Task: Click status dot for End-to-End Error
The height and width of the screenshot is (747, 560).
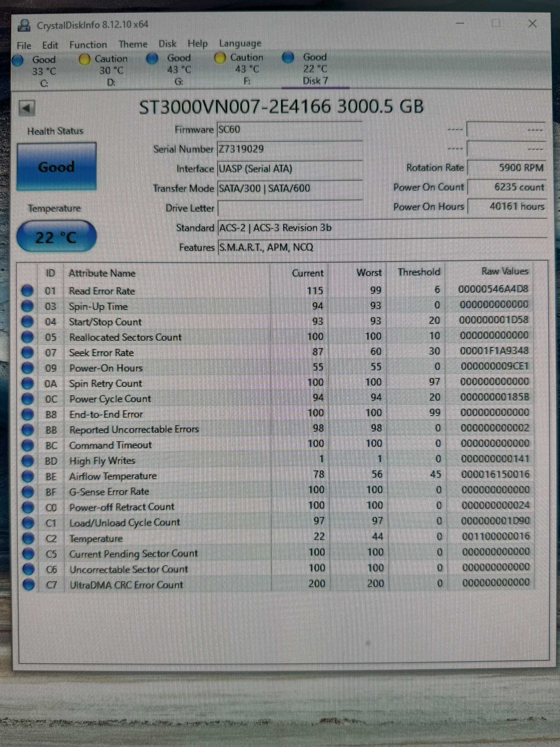Action: (x=28, y=415)
